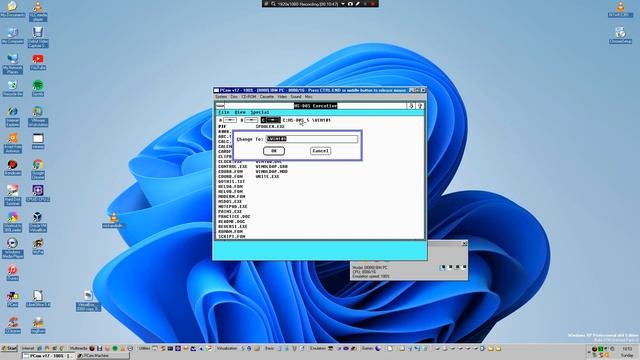Select WINOLDAP.MOD in file list
640x360 pixels.
272,171
